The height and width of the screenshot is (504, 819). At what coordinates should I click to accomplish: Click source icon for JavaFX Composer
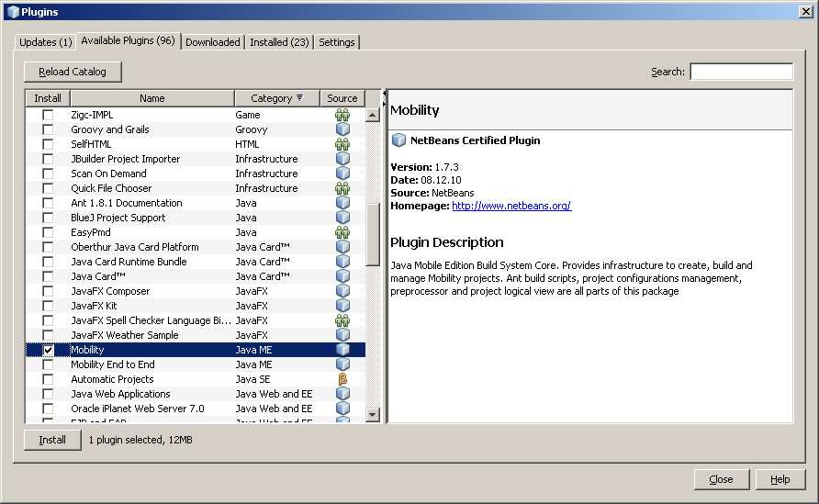342,291
